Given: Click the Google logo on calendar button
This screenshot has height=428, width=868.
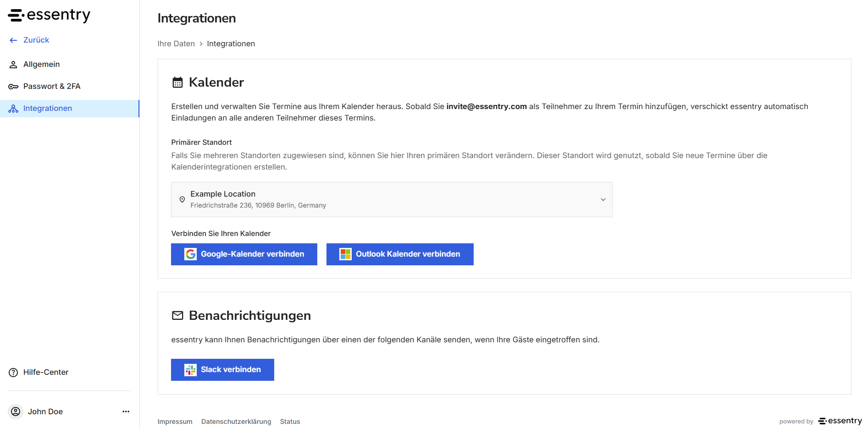Looking at the screenshot, I should (x=190, y=254).
